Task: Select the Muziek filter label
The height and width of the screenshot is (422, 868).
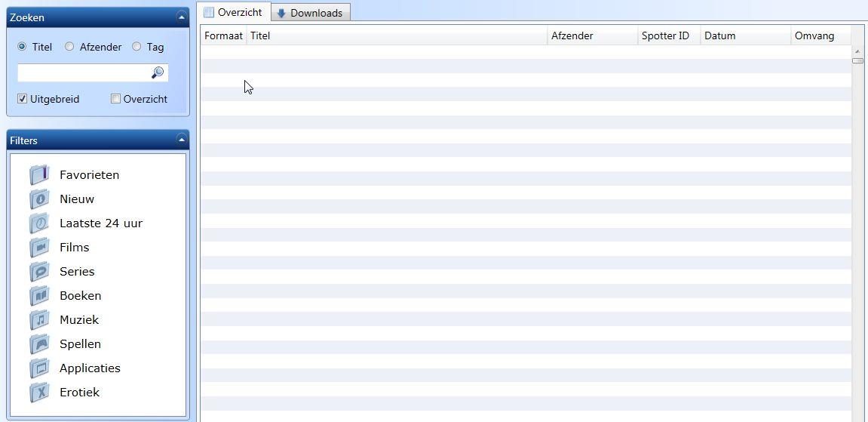Action: tap(79, 319)
